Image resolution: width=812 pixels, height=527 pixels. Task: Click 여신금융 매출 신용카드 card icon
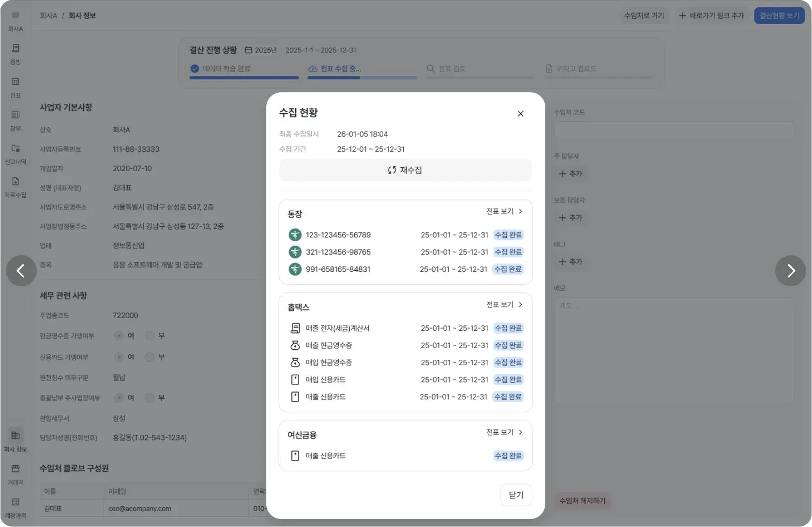tap(295, 456)
